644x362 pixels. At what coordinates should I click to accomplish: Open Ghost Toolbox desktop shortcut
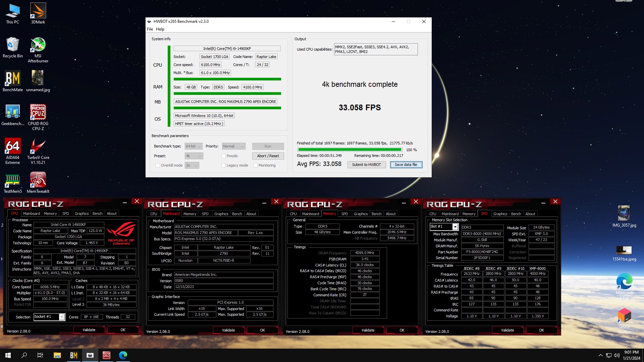624,321
